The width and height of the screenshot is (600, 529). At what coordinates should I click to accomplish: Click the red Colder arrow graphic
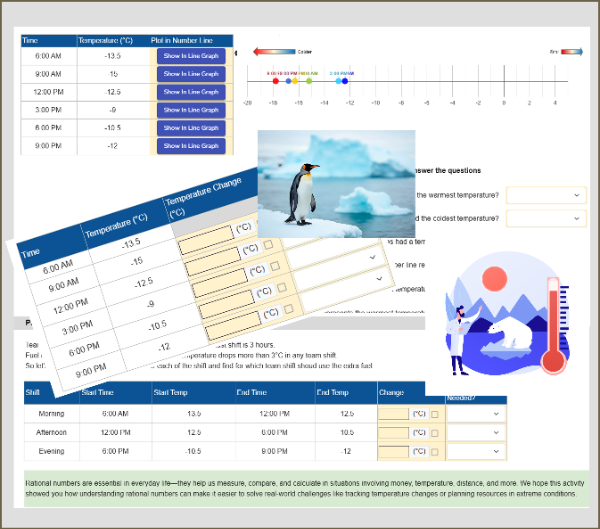[x=274, y=52]
